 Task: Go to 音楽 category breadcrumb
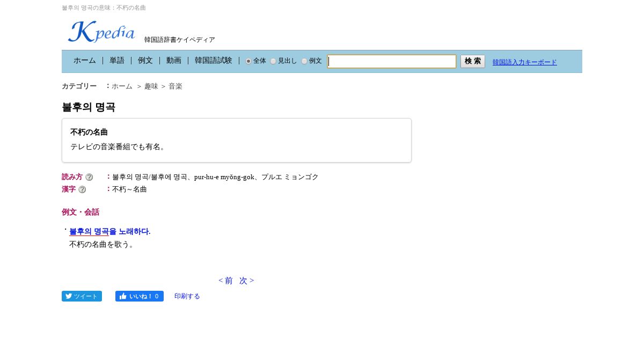tap(175, 86)
